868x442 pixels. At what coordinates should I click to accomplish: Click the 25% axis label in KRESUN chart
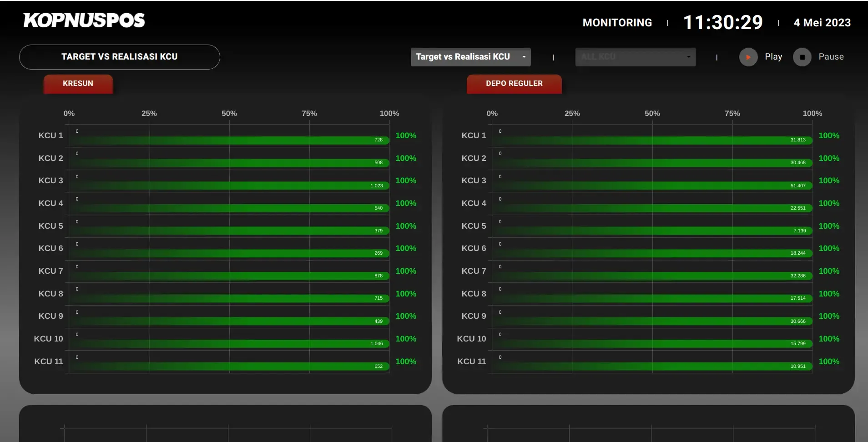149,113
